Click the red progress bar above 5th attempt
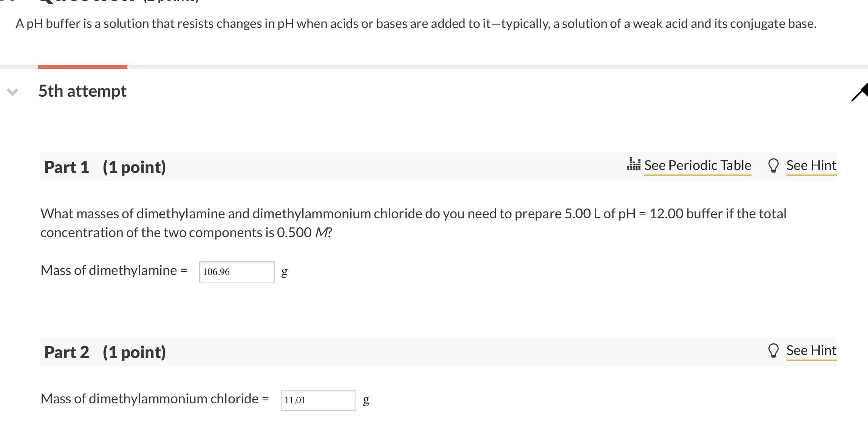 tap(82, 67)
